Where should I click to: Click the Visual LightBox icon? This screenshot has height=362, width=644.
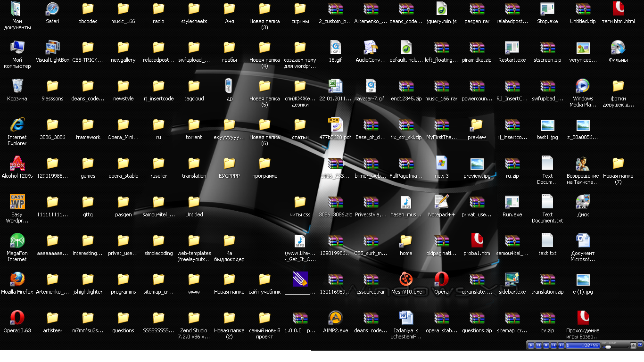(x=52, y=48)
